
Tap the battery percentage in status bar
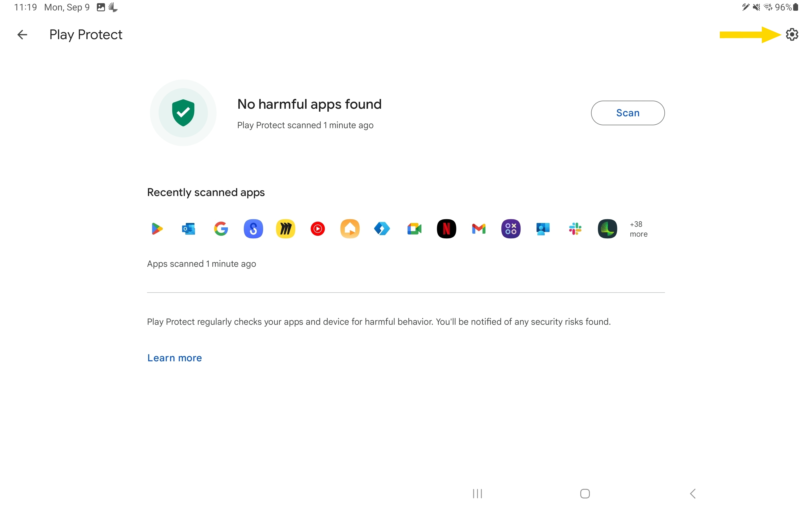point(783,7)
